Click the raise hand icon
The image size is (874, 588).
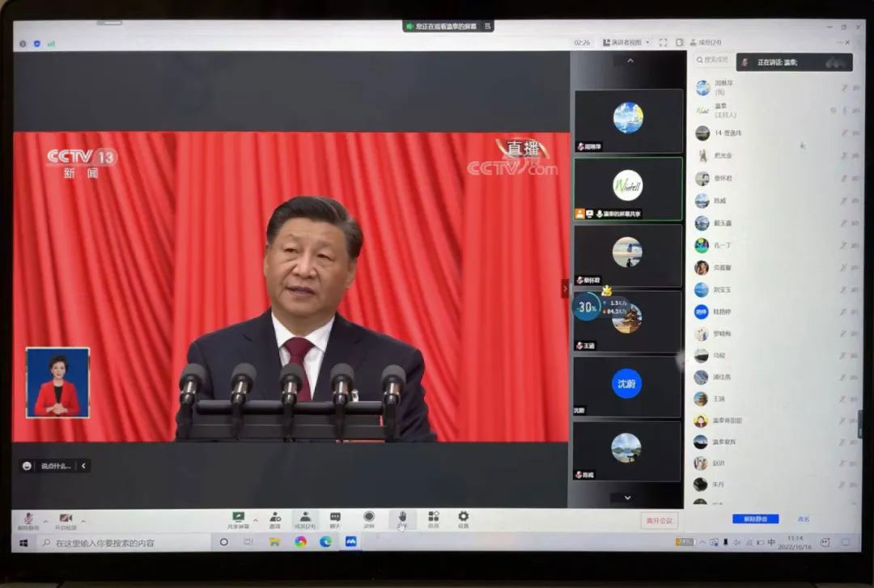click(x=401, y=518)
